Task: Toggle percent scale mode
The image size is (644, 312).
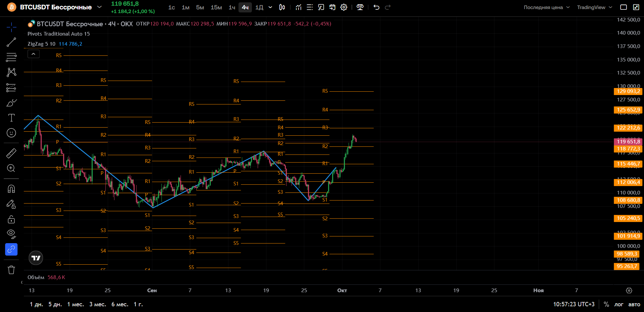Action: point(606,304)
